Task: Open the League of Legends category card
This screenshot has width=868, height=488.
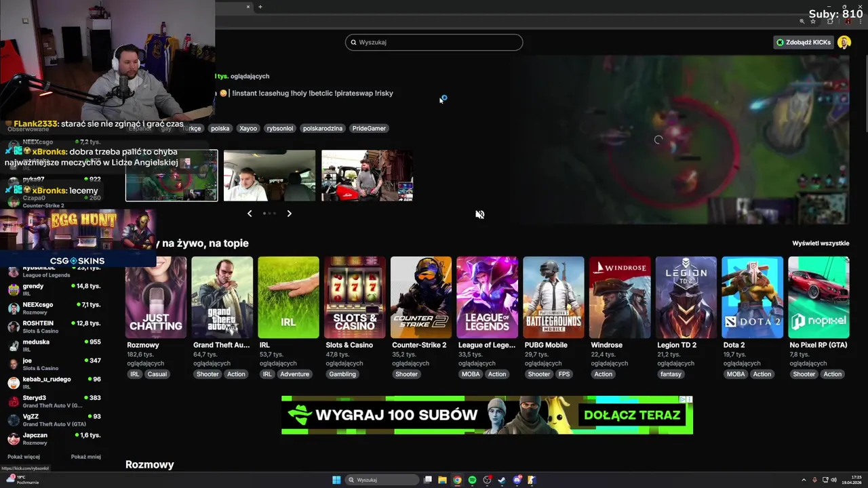Action: (487, 297)
